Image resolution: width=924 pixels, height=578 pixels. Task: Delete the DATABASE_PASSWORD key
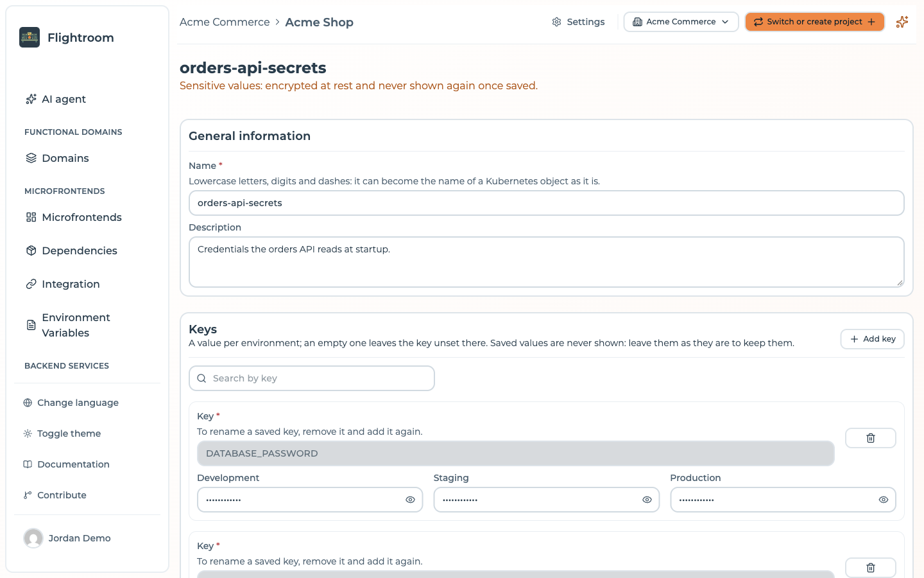click(x=871, y=438)
